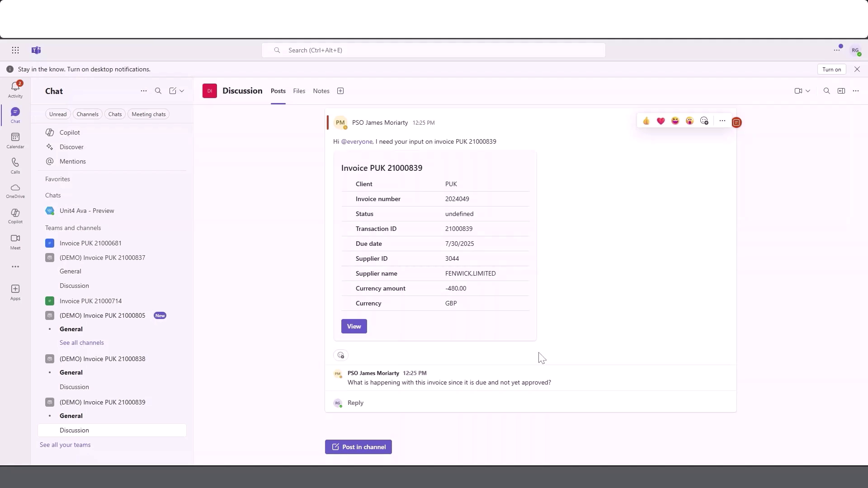Toggle the Unread filter in Chat

[58, 114]
